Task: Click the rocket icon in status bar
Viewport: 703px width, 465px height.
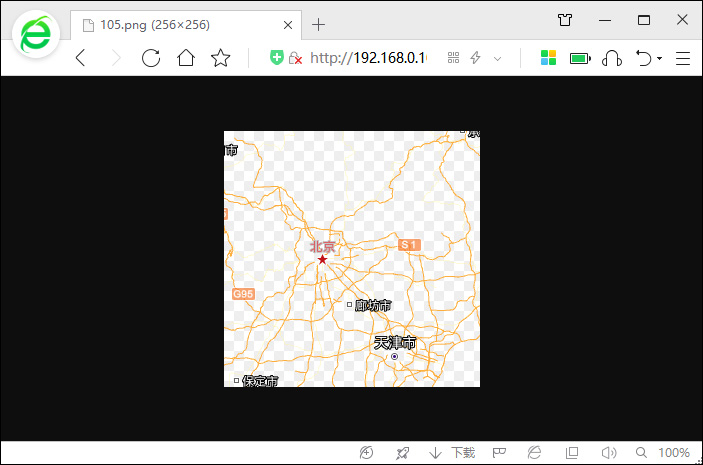Action: [402, 453]
